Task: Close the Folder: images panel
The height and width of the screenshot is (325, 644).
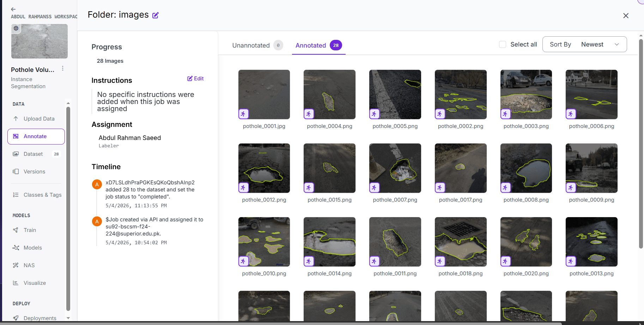Action: pyautogui.click(x=626, y=16)
